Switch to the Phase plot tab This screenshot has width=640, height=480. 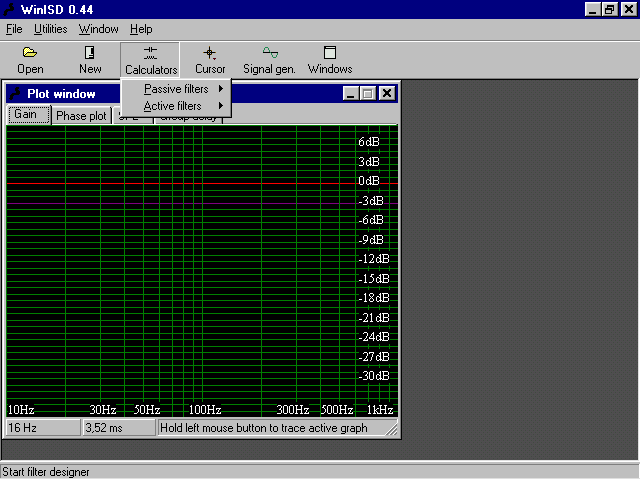click(x=81, y=116)
